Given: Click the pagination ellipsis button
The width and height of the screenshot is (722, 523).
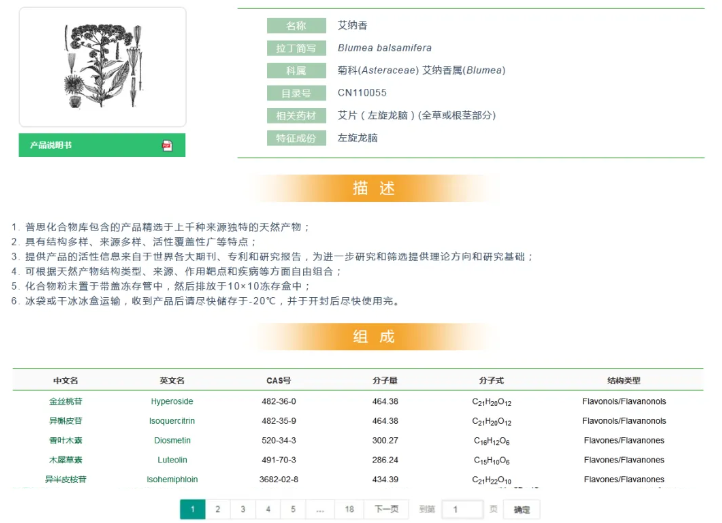Looking at the screenshot, I should click(x=320, y=509).
